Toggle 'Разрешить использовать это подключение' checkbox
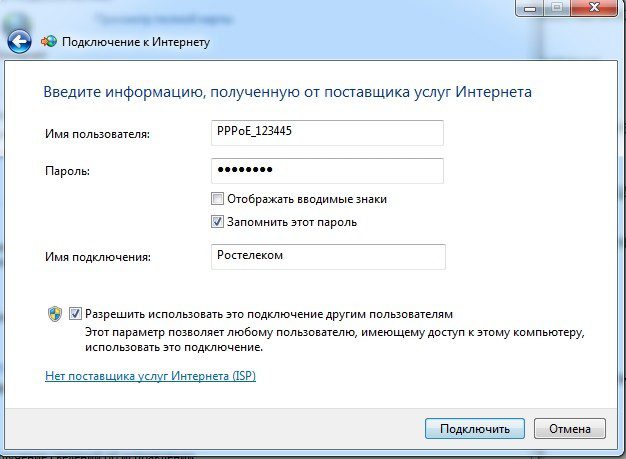 [75, 314]
